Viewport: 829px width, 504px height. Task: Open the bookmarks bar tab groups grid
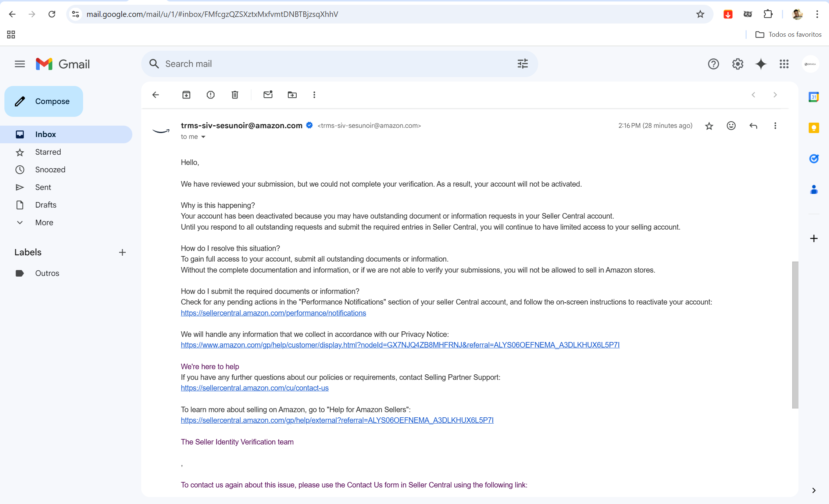pos(11,35)
